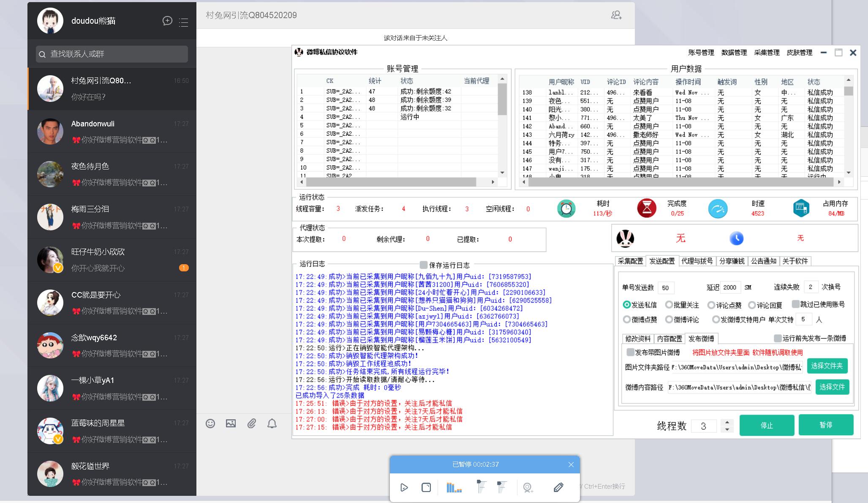
Task: Resume recording with the play icon
Action: click(404, 487)
